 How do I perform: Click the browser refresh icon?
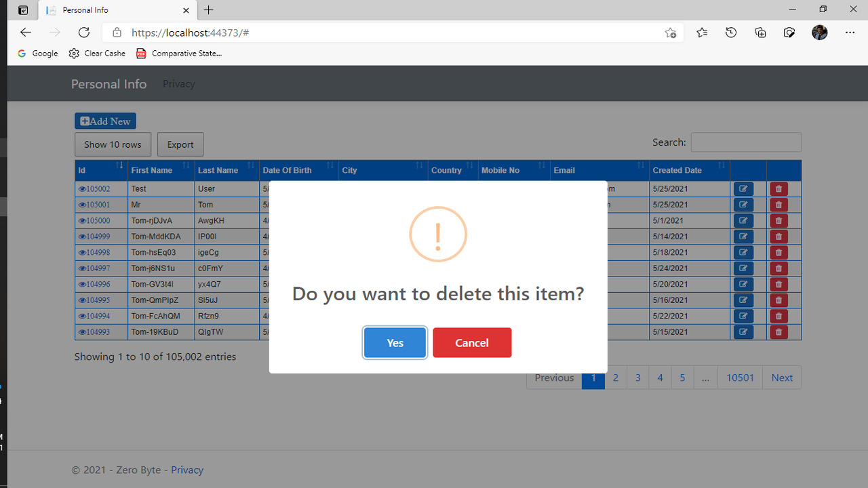(83, 32)
